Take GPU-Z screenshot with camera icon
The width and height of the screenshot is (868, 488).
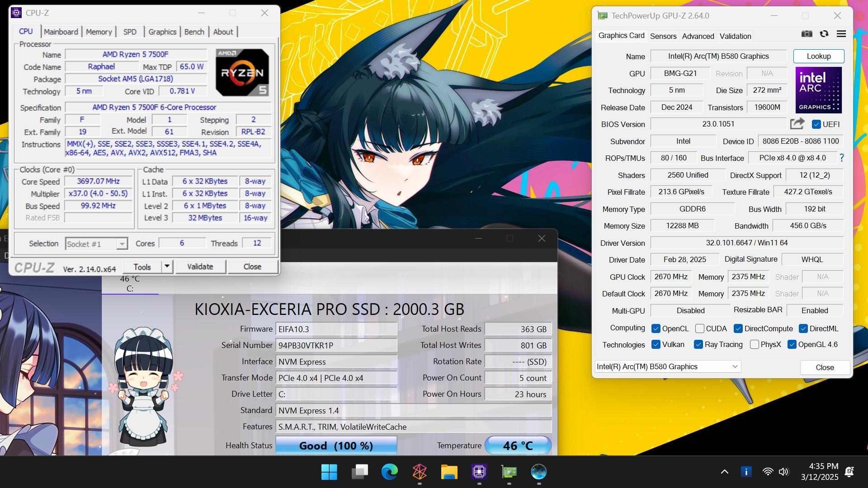(807, 34)
